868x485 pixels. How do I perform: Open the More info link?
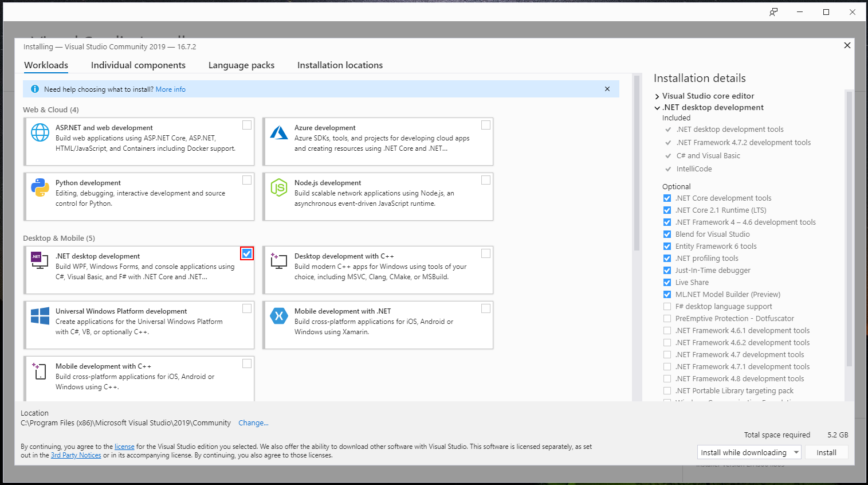pos(171,89)
